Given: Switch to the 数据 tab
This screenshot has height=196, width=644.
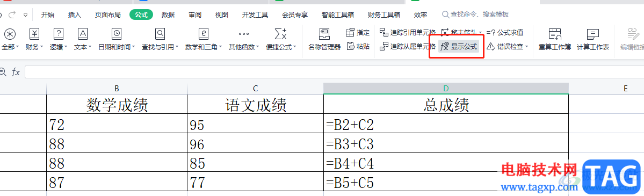Looking at the screenshot, I should click(x=168, y=15).
